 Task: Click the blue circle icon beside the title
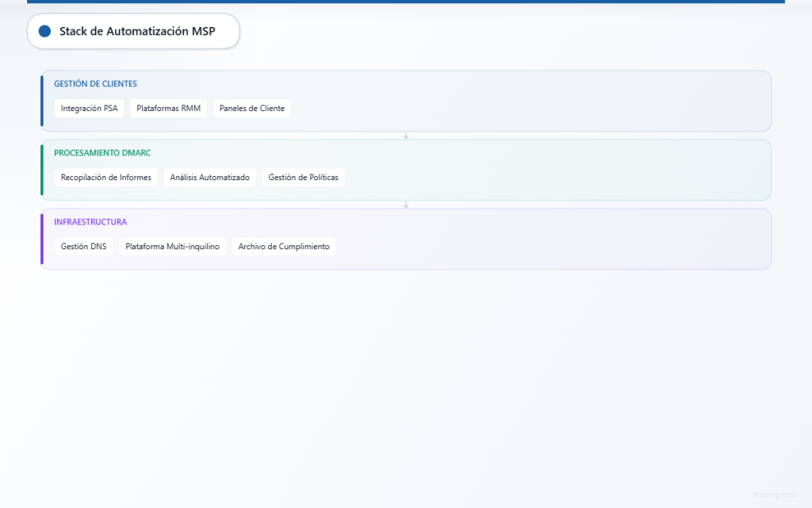[x=44, y=31]
